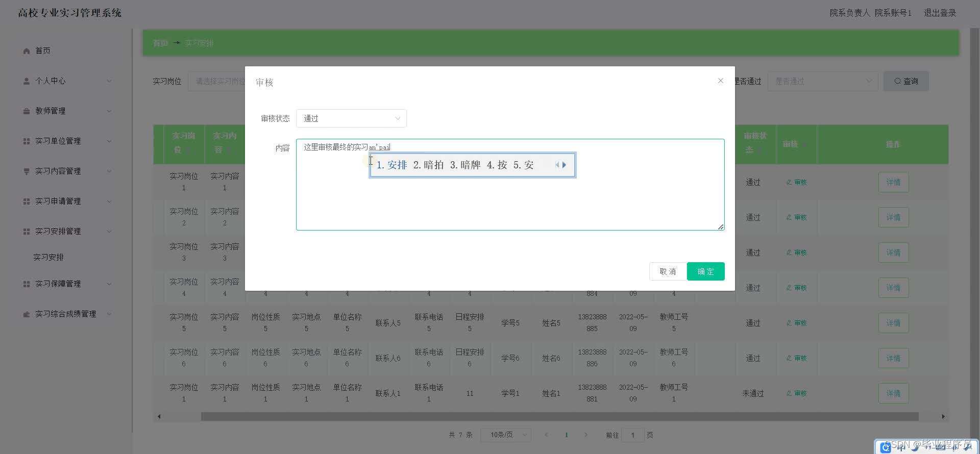Click the 审核 edit icon in 未通过 row
980x454 pixels.
[x=789, y=393]
